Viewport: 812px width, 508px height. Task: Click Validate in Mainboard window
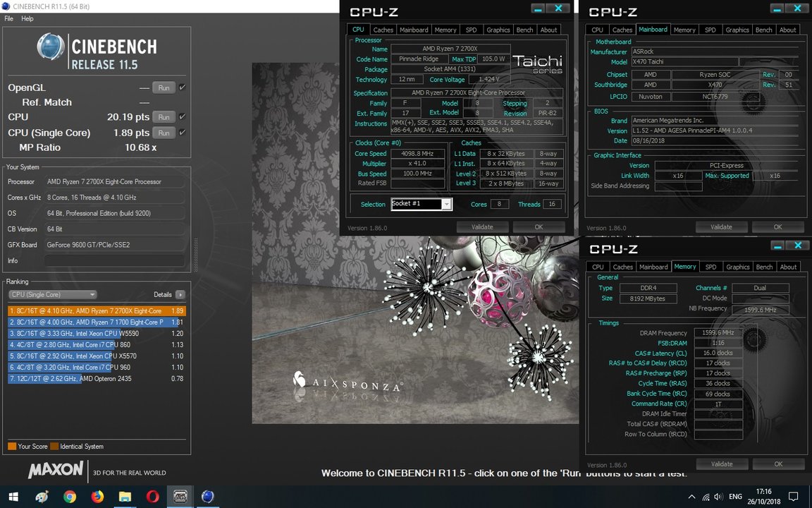[x=721, y=227]
